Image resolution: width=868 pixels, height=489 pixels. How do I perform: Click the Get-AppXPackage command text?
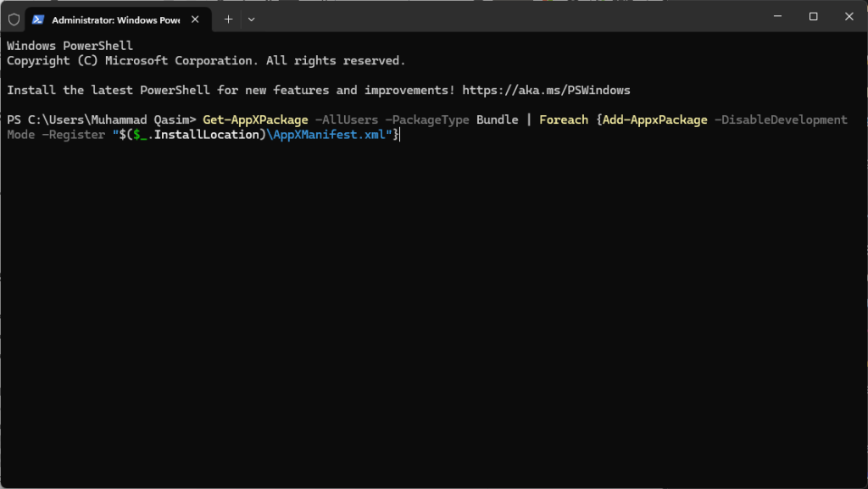tap(255, 119)
